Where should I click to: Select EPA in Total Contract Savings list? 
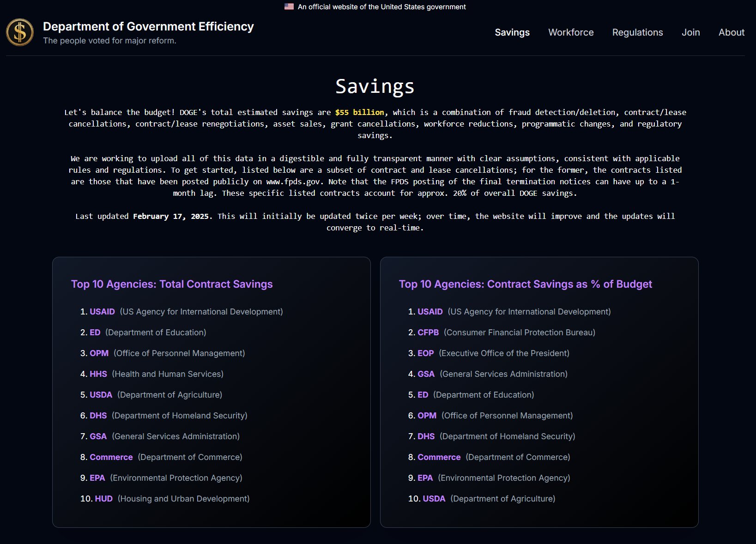[97, 478]
